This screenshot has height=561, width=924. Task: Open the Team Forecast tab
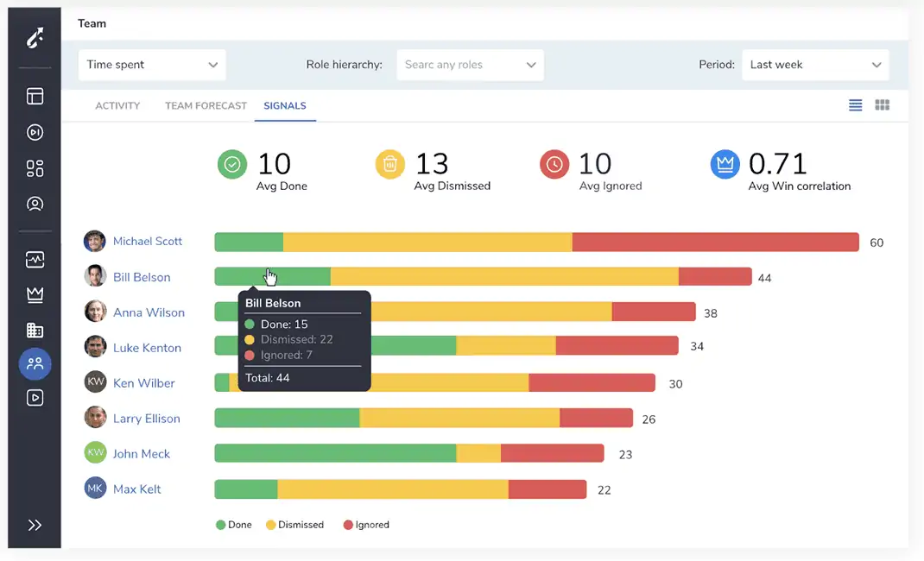click(206, 106)
